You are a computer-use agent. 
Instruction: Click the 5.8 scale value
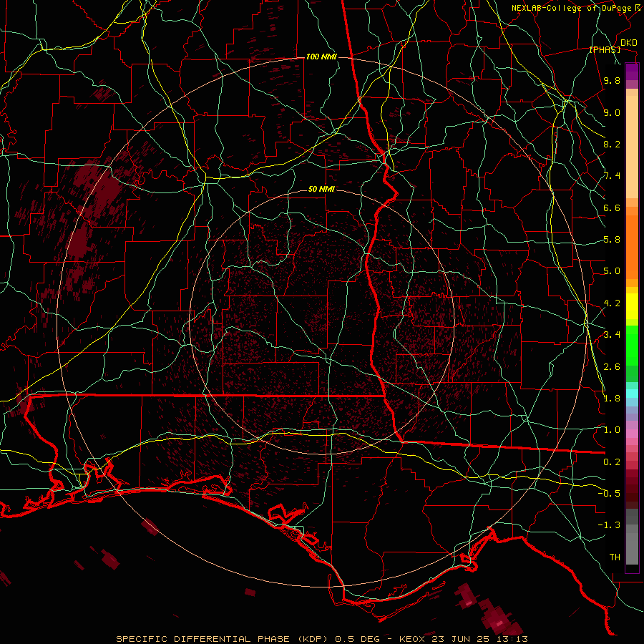(612, 240)
